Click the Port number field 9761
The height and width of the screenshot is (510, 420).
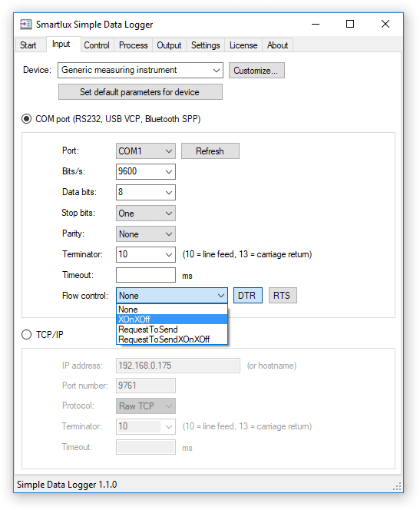pos(146,386)
